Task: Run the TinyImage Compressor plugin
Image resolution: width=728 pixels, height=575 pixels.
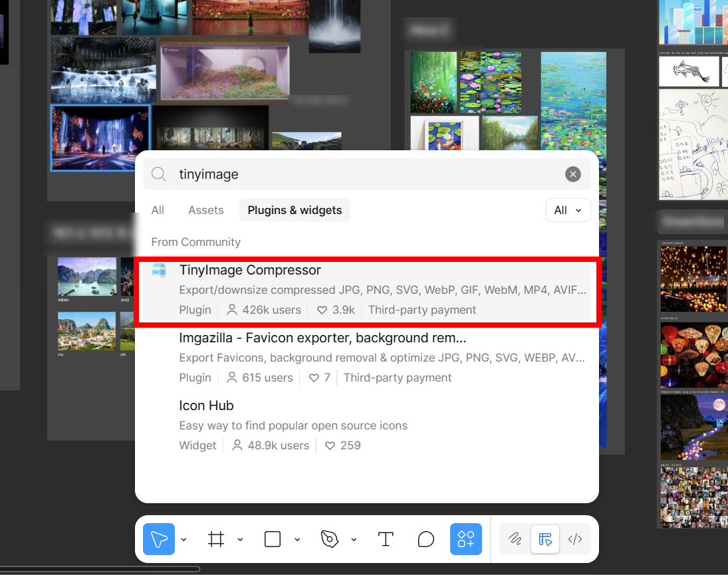Action: 367,290
